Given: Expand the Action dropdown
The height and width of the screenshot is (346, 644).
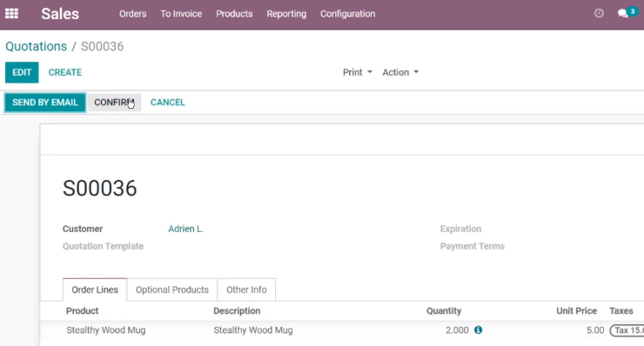Looking at the screenshot, I should click(400, 72).
